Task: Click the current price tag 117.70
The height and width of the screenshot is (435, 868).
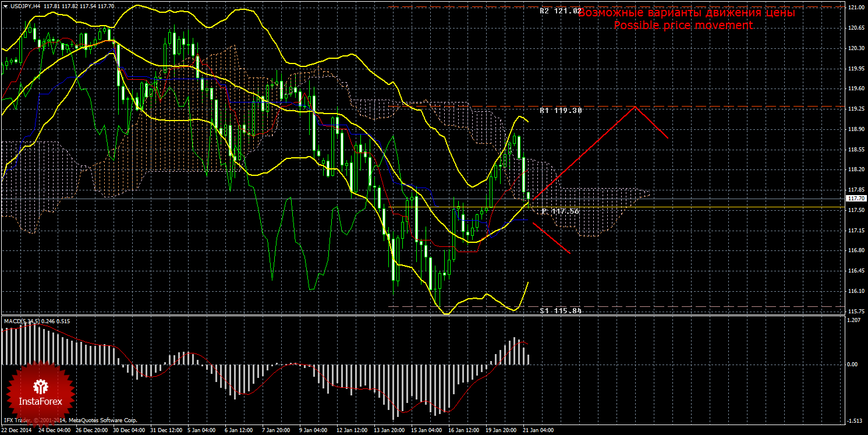Action: [x=857, y=199]
